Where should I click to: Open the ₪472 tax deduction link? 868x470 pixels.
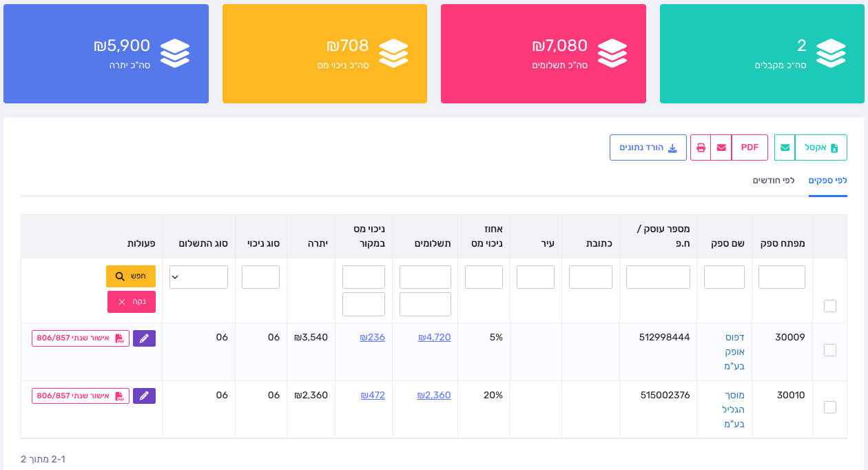[x=373, y=396]
